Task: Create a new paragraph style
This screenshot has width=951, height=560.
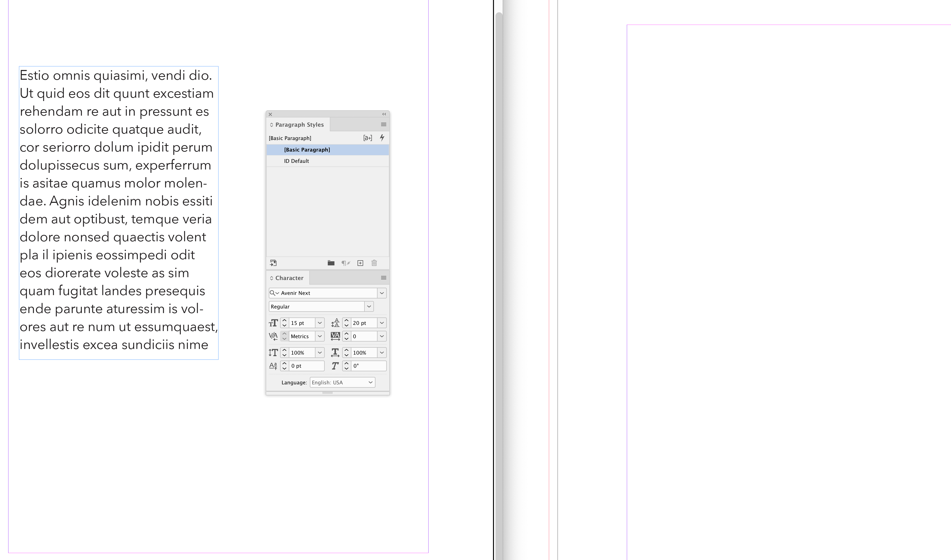Action: pyautogui.click(x=360, y=263)
